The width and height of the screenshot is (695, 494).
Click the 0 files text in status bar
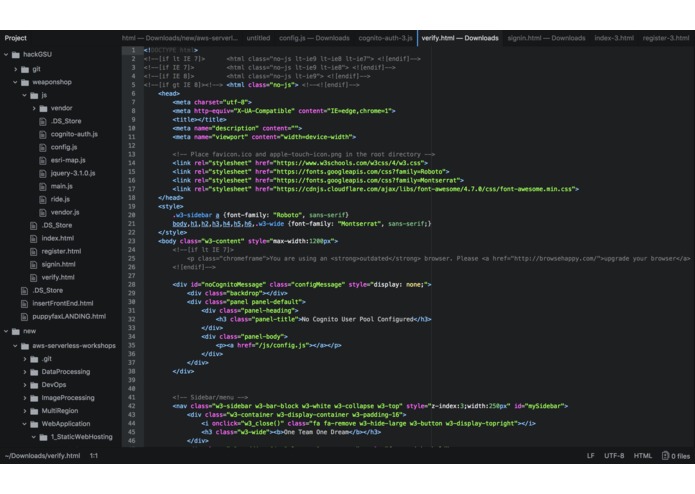(680, 456)
